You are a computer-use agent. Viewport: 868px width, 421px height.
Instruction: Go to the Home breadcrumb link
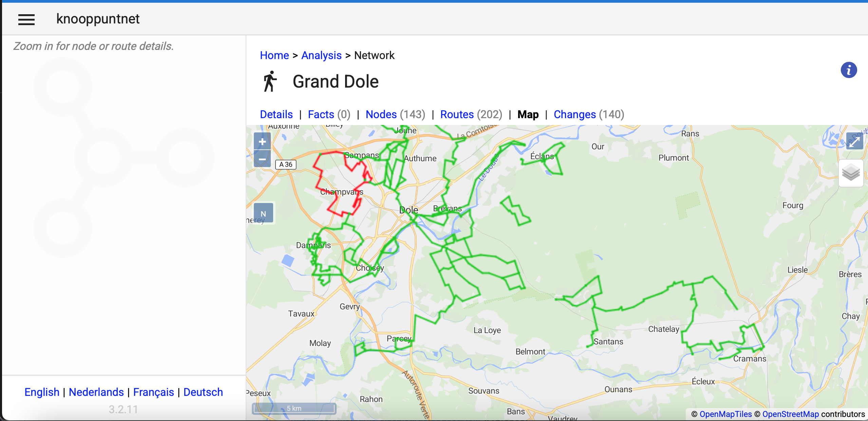(x=274, y=55)
